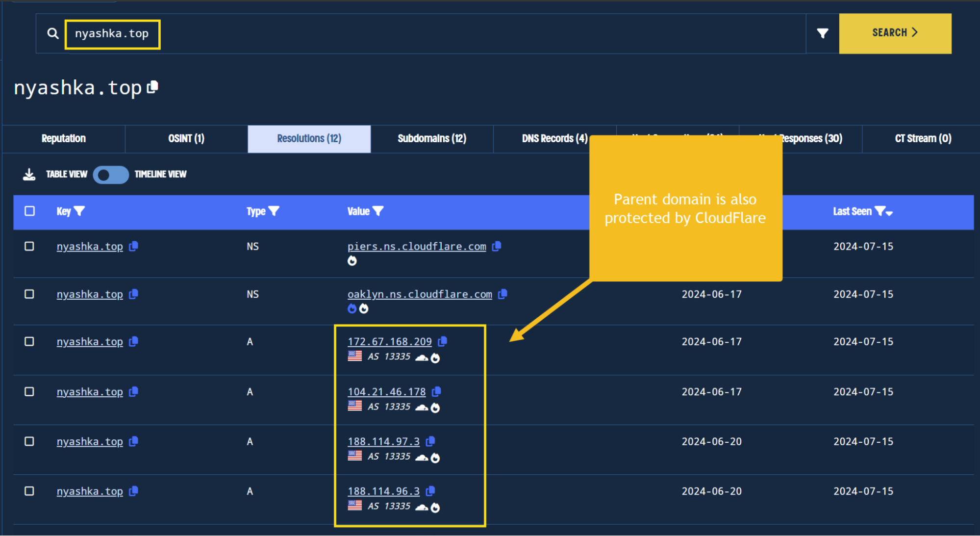Click US flag under 188.114.96.3

[x=355, y=505]
